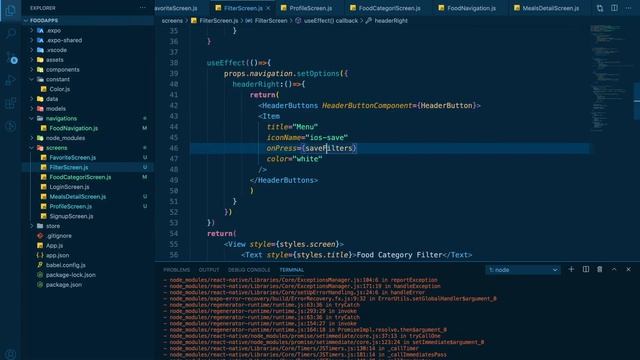Switch to the FoodCategoriScreen.js editor tab
Image resolution: width=640 pixels, height=360 pixels.
point(385,8)
